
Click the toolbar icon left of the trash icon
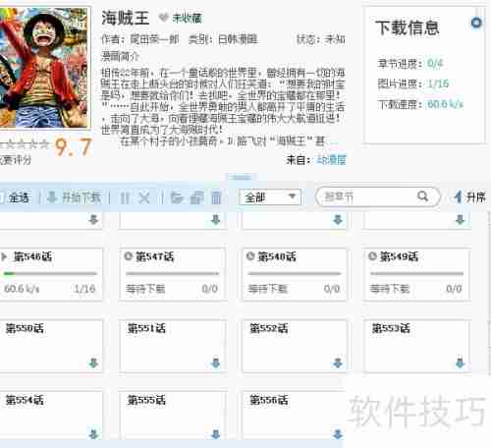click(196, 197)
